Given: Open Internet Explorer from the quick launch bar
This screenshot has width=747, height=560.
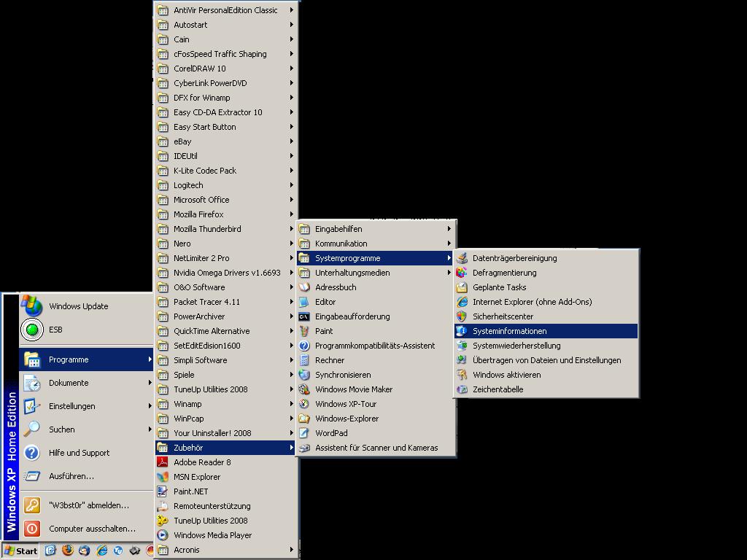Looking at the screenshot, I should point(101,551).
